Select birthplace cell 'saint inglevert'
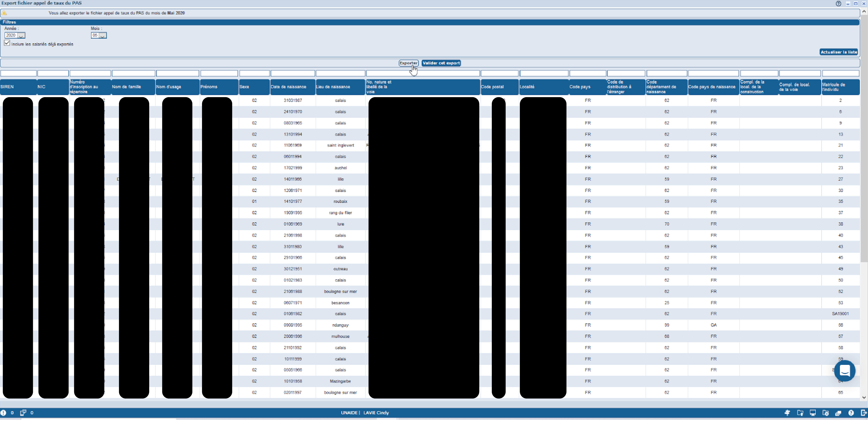Screen dimensions: 868x421 click(341, 145)
